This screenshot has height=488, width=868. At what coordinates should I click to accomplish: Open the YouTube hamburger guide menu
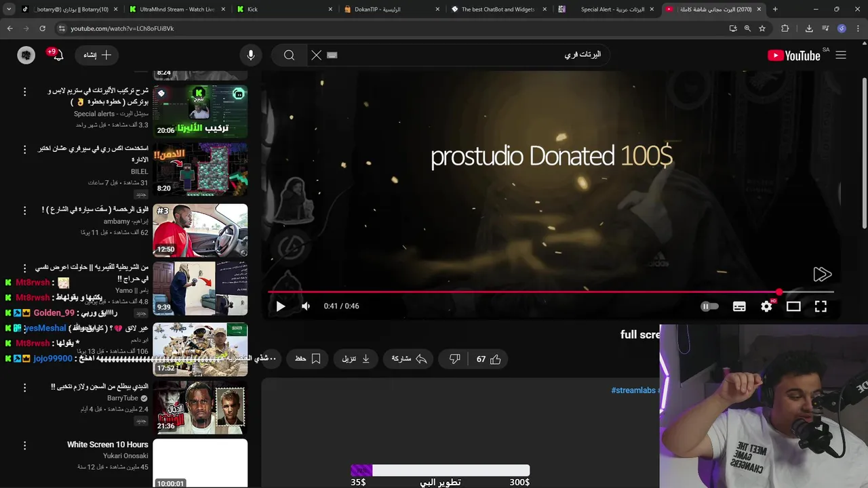[x=841, y=55]
